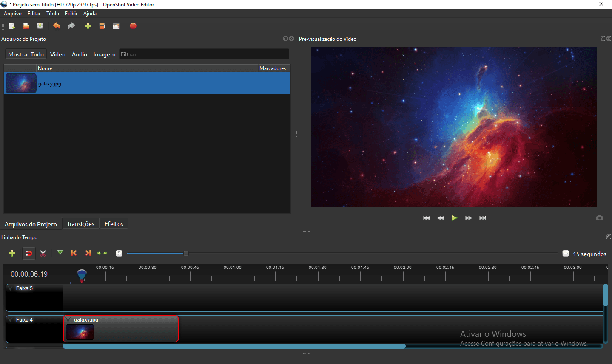Image resolution: width=612 pixels, height=364 pixels.
Task: Adjust the timeline zoom slider handle
Action: [x=186, y=253]
